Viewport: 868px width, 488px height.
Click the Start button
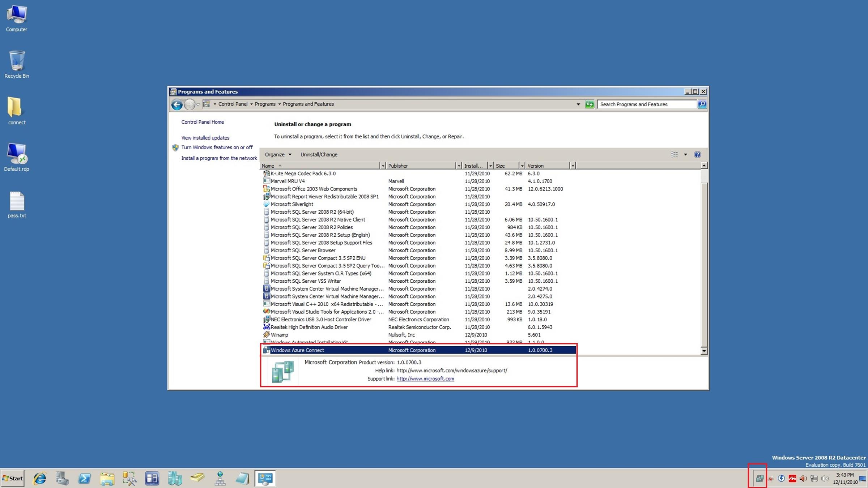point(13,479)
